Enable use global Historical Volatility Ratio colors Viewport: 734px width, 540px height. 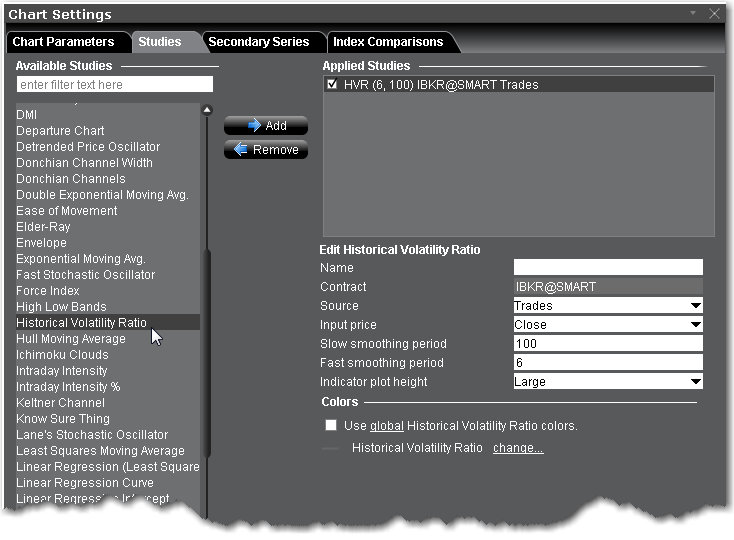click(331, 426)
